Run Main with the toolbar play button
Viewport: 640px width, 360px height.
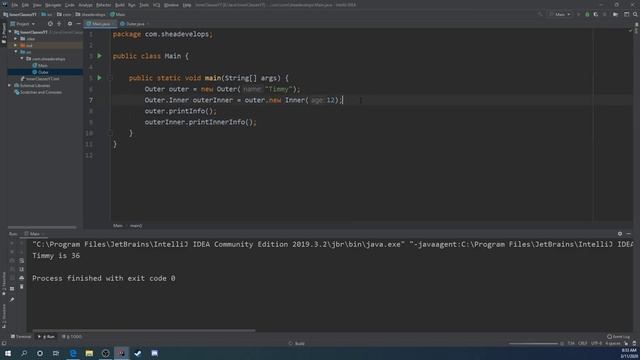578,14
